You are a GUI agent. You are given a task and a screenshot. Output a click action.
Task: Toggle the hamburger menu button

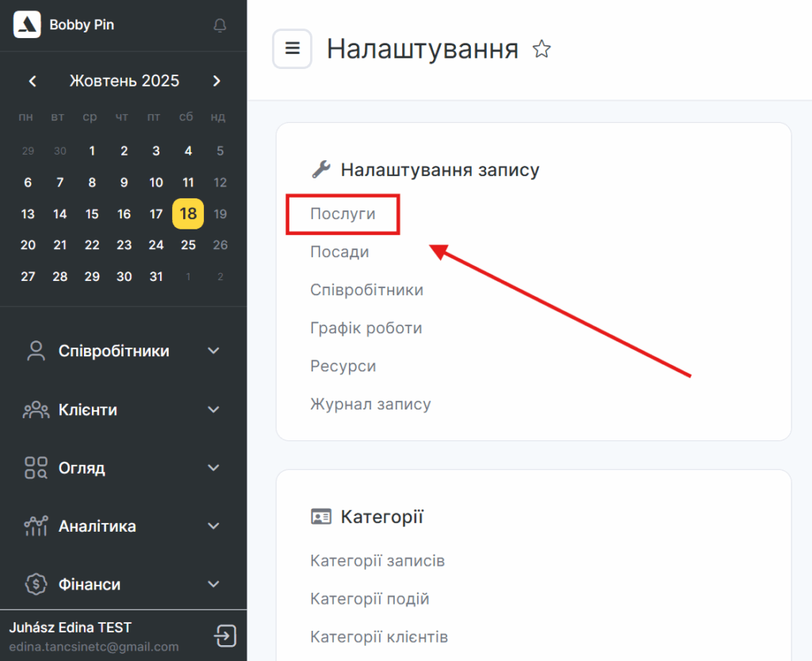[x=292, y=49]
